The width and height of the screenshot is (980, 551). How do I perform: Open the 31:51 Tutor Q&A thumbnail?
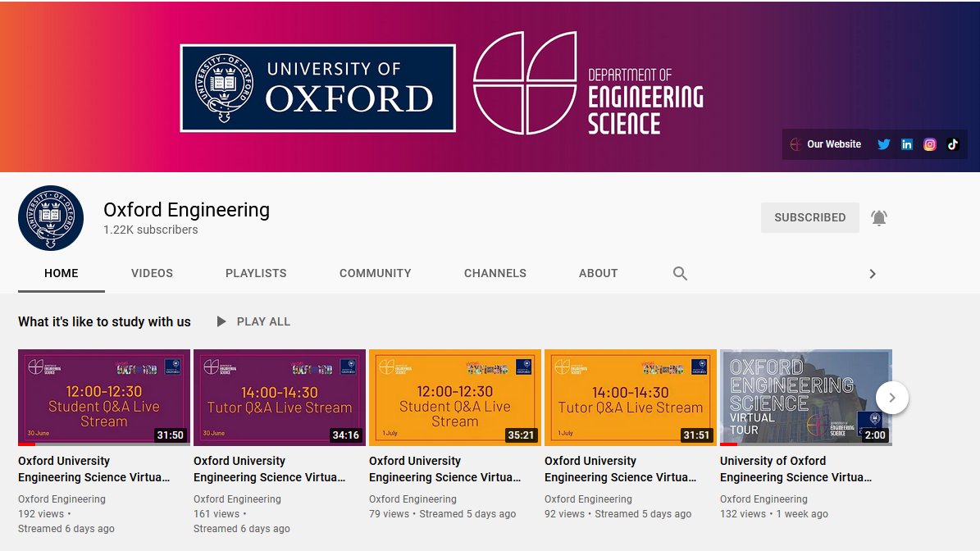pos(631,398)
